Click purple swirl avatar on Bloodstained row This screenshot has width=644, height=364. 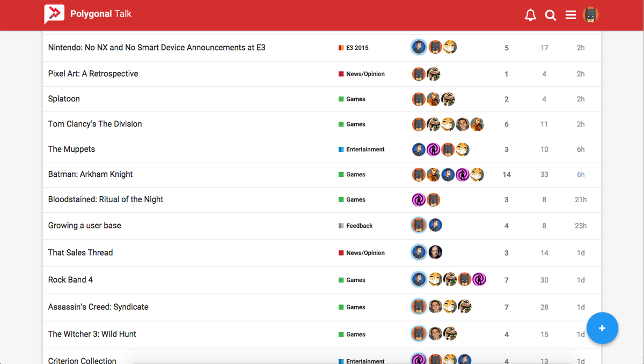[x=419, y=200]
